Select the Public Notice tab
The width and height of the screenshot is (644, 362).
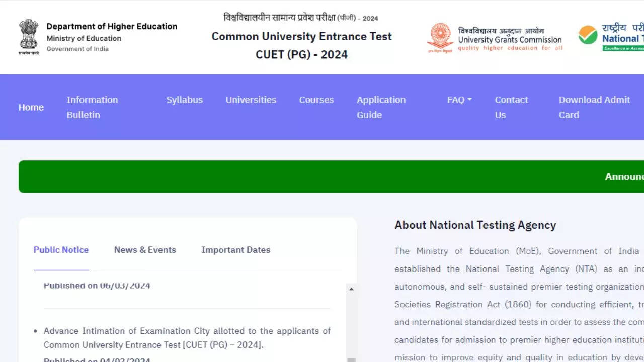[61, 250]
